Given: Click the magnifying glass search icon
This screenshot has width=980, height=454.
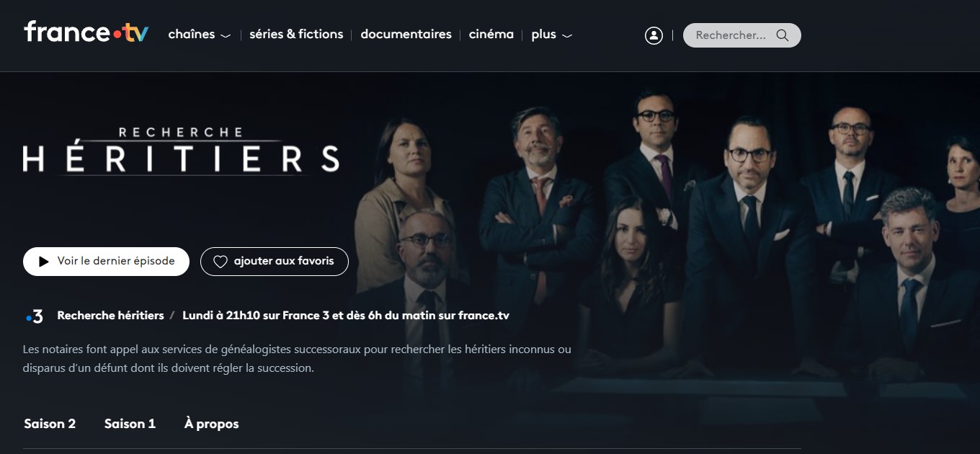Looking at the screenshot, I should pos(782,35).
